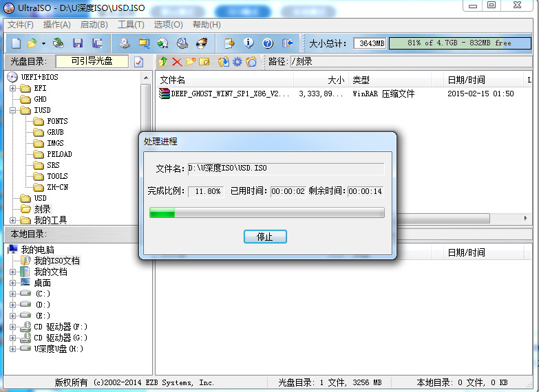The height and width of the screenshot is (392, 539).
Task: Click the 路径 path input field
Action: 410,62
